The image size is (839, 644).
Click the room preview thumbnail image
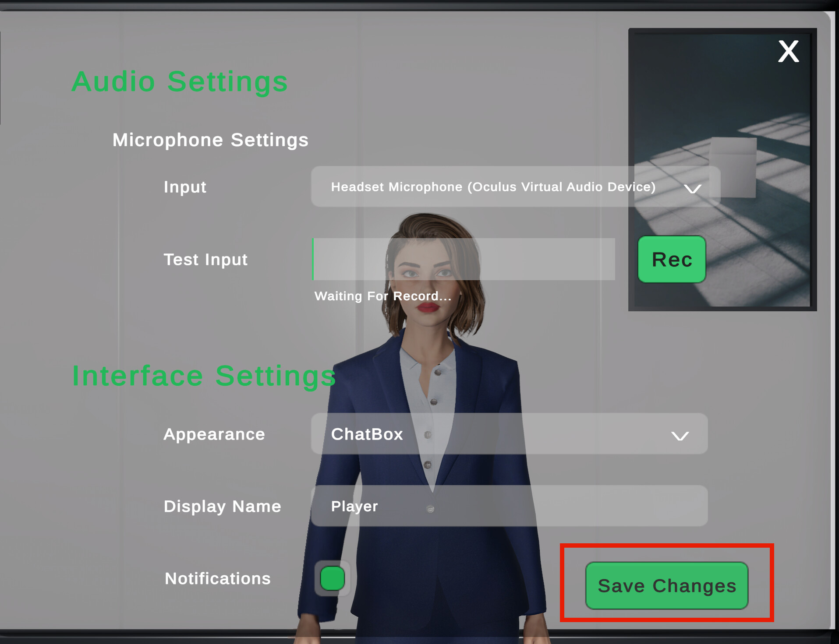722,169
